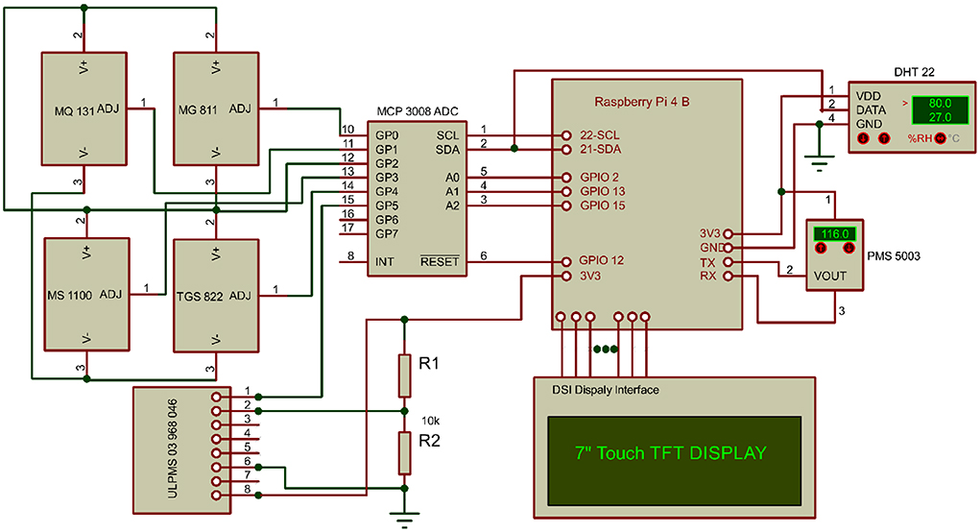
Task: Click the 10k resistor value label
Action: pyautogui.click(x=430, y=421)
